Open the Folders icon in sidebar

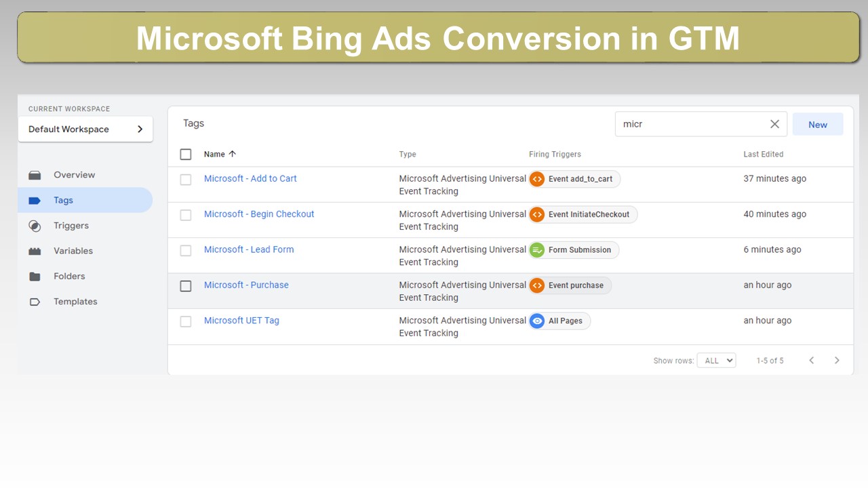35,277
